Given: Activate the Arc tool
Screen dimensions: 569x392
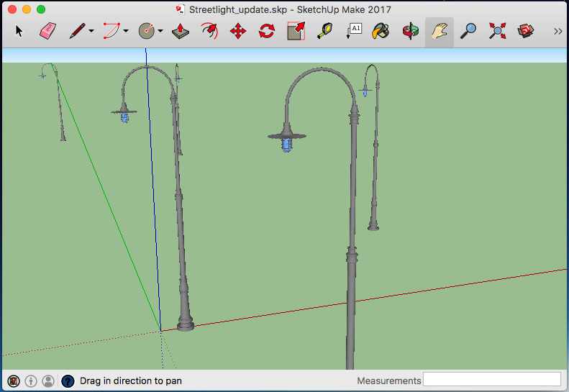Looking at the screenshot, I should (111, 31).
